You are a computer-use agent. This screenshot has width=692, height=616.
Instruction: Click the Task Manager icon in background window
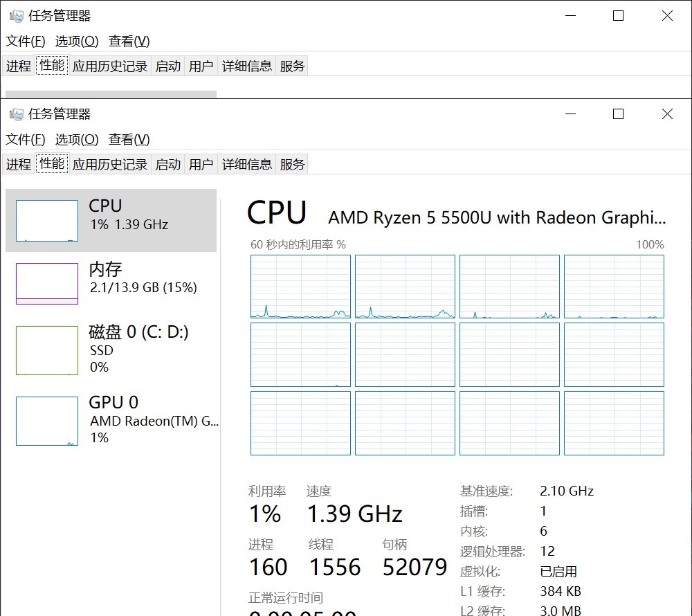(x=17, y=16)
